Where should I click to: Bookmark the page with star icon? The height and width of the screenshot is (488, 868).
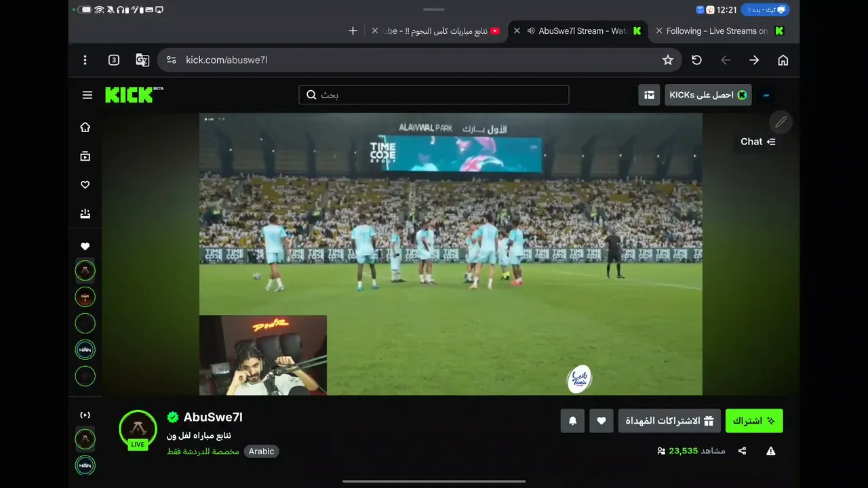point(668,60)
